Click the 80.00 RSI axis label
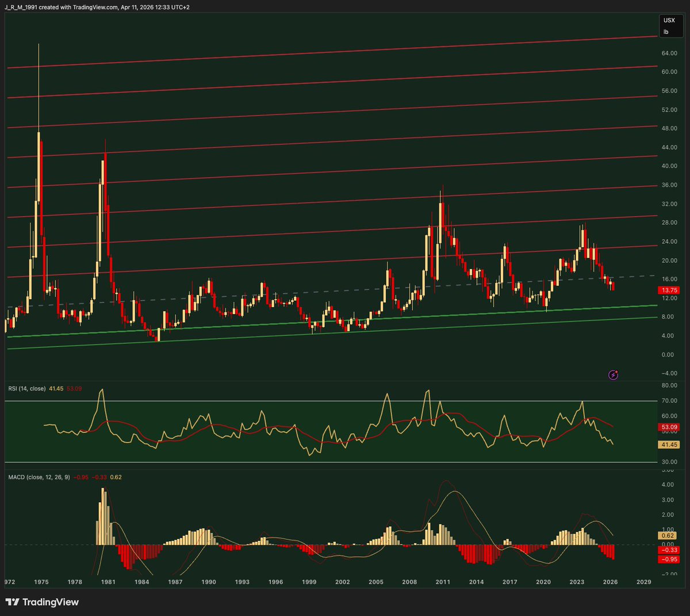This screenshot has height=616, width=690. pos(669,385)
